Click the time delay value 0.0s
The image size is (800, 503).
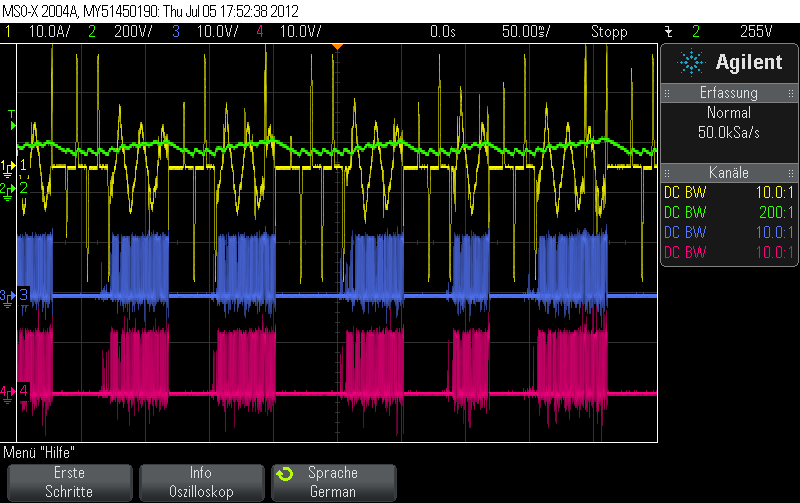click(442, 32)
